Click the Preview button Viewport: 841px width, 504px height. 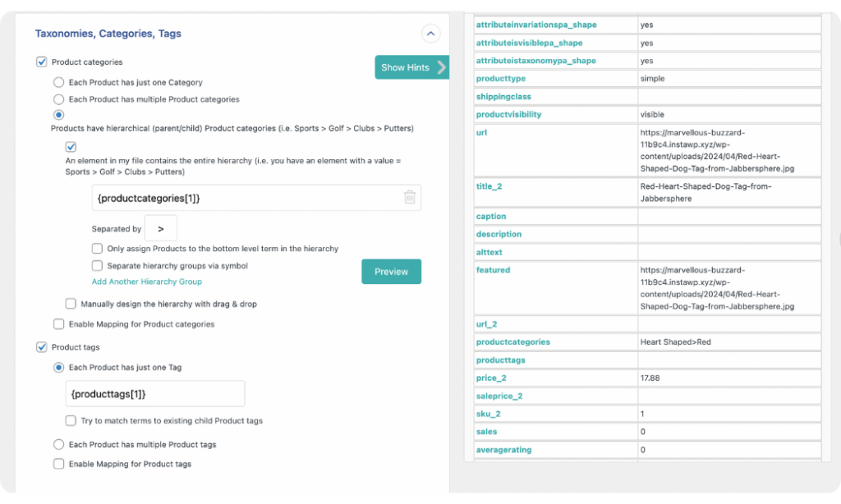pos(391,272)
